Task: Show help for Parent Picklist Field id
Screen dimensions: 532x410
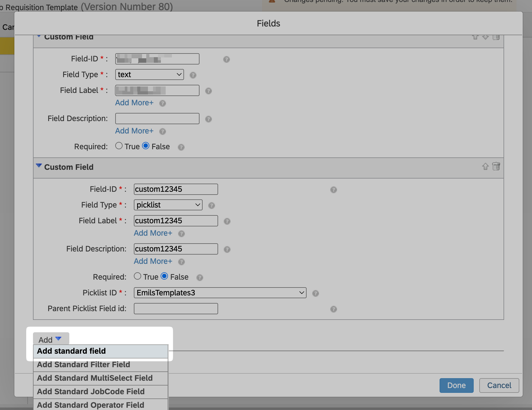Action: (333, 309)
